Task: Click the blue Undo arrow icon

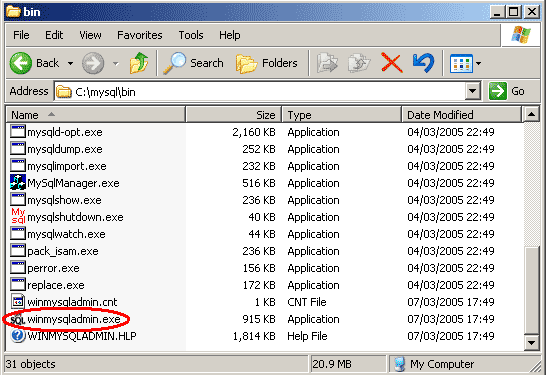Action: (423, 63)
